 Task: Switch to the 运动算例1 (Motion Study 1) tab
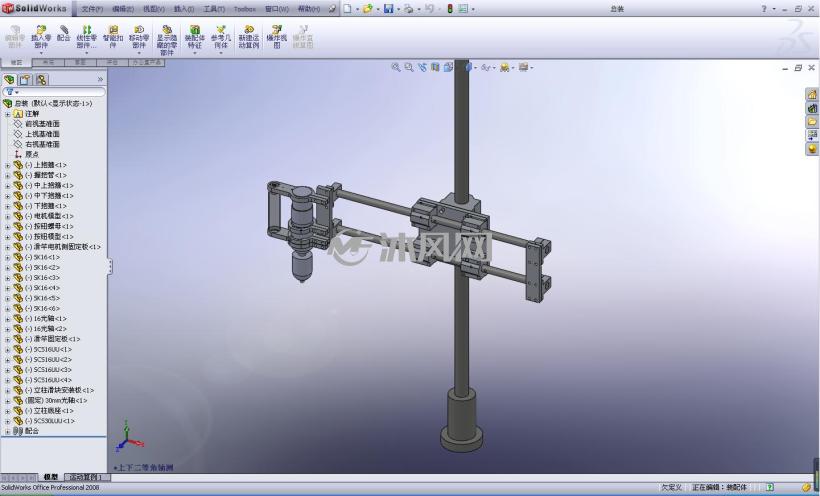(x=87, y=477)
